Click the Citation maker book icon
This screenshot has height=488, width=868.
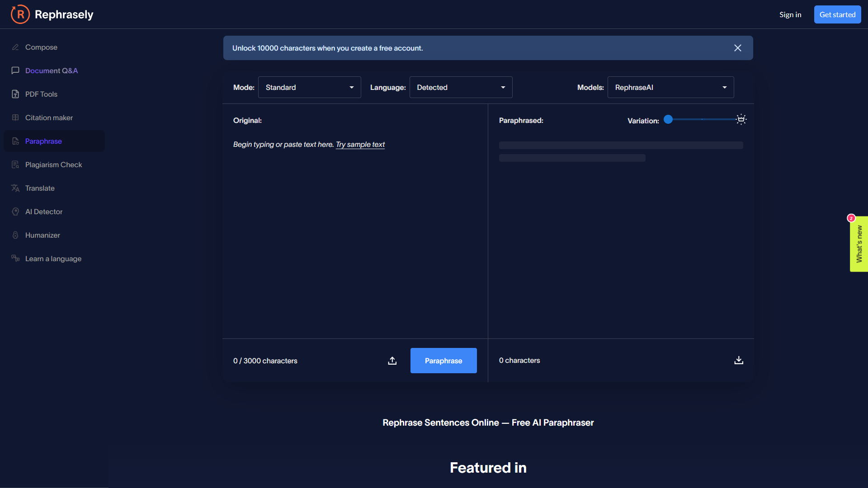[15, 117]
